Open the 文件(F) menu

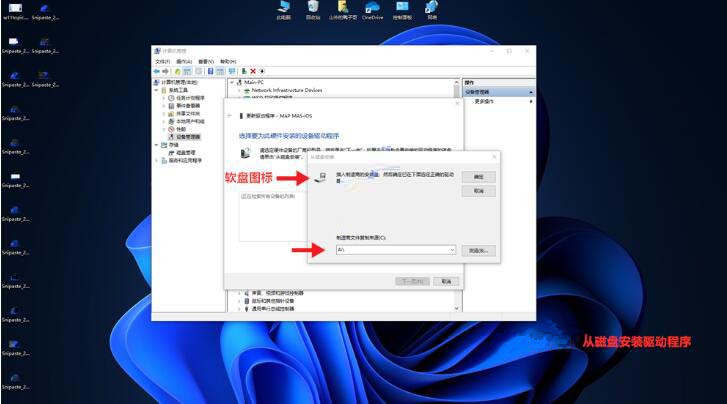(162, 61)
